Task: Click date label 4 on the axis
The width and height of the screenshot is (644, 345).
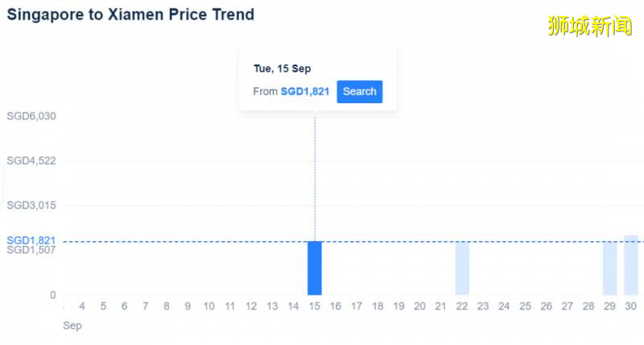Action: click(x=82, y=307)
